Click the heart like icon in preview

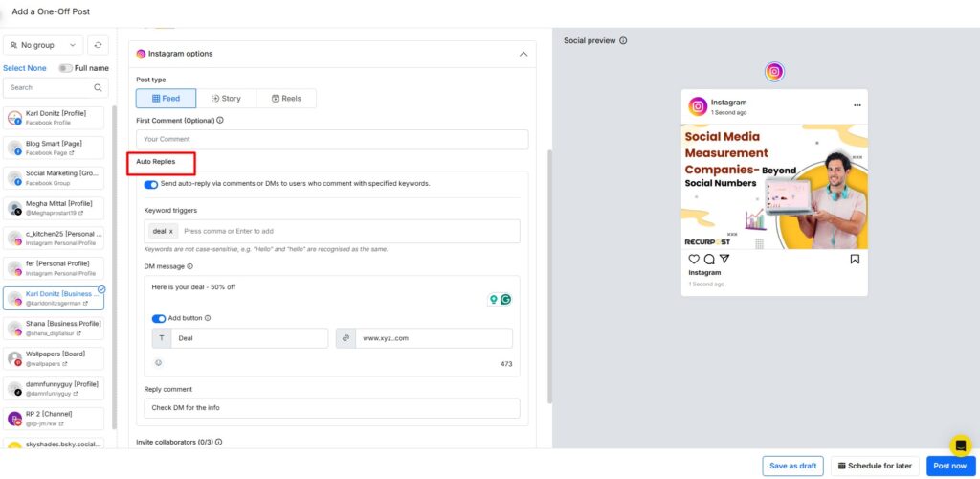[x=694, y=259]
